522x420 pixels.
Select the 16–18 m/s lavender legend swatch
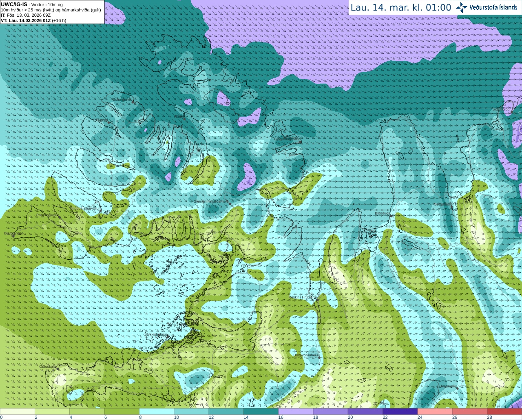click(x=296, y=411)
